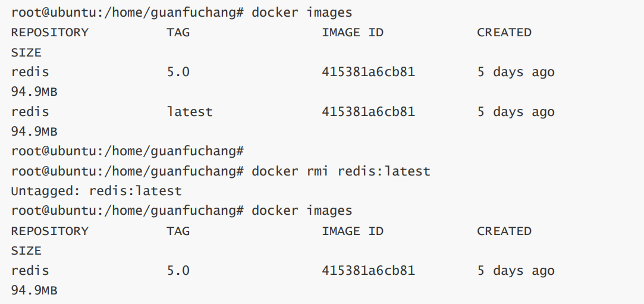
Task: Click the docker rmi redis:latest command
Action: 340,171
